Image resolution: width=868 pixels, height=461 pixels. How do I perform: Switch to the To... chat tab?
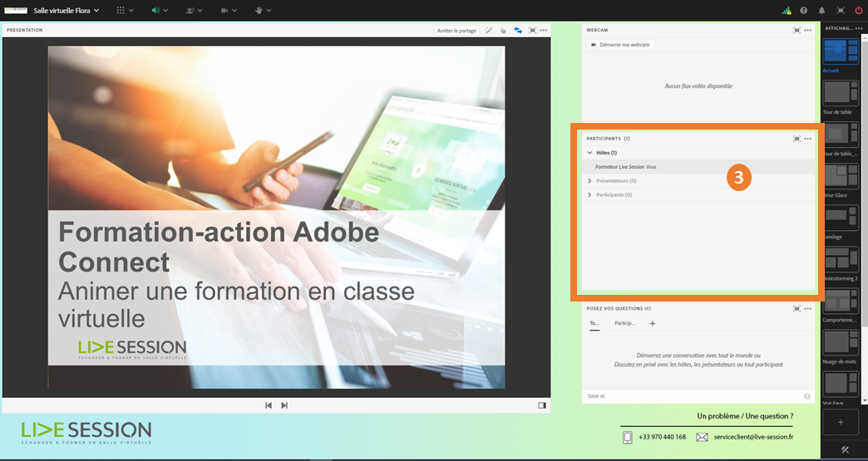[x=594, y=323]
